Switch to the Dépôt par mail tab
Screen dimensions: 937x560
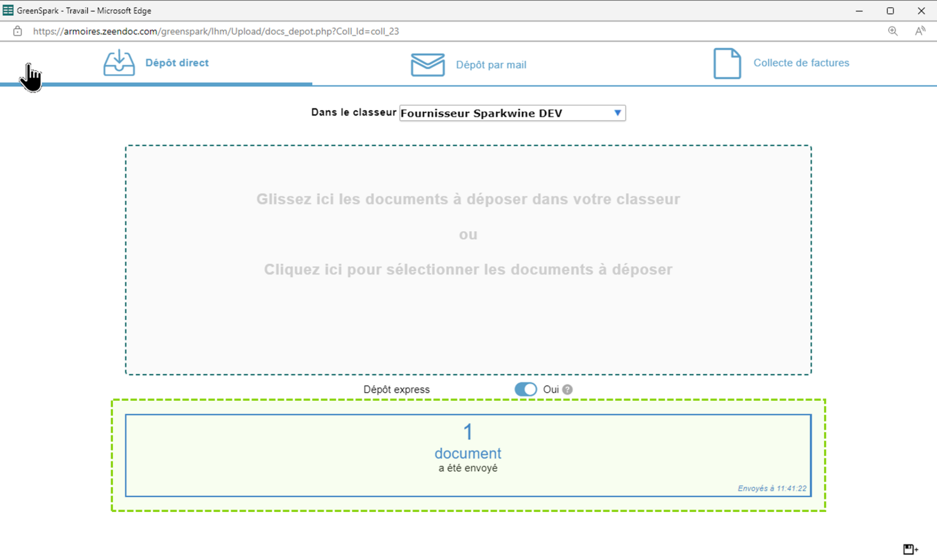(x=491, y=65)
